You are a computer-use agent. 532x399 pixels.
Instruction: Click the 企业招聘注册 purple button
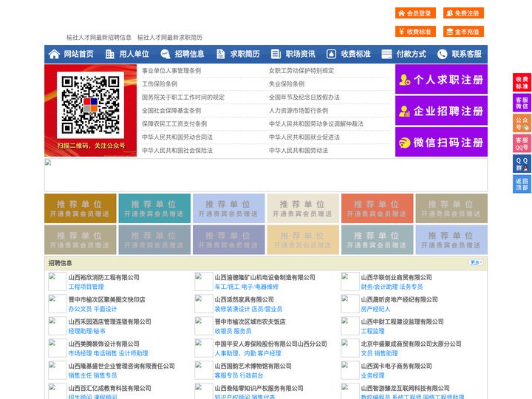441,111
